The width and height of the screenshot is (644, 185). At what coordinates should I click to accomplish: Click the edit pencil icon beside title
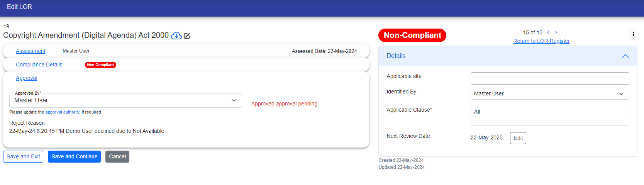click(x=187, y=36)
